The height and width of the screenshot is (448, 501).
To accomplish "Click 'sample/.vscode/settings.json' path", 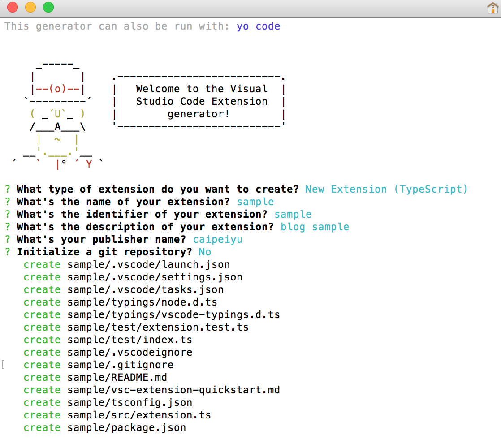I will click(x=155, y=277).
